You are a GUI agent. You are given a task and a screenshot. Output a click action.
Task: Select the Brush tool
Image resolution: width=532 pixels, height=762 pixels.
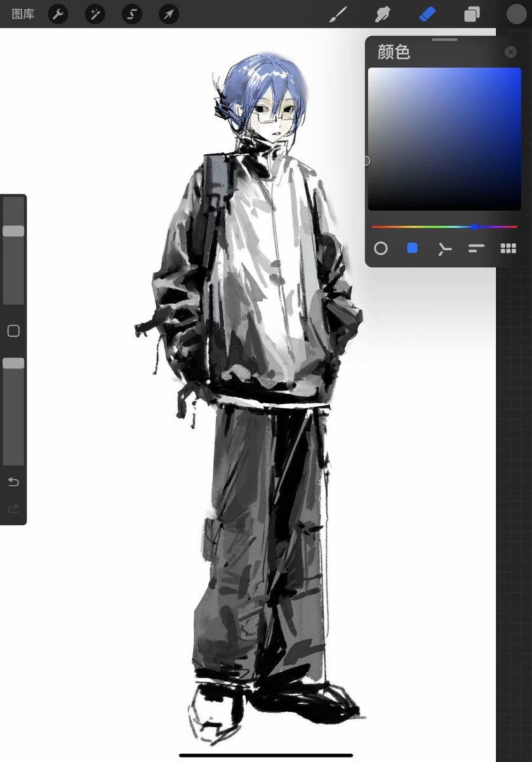click(x=338, y=14)
